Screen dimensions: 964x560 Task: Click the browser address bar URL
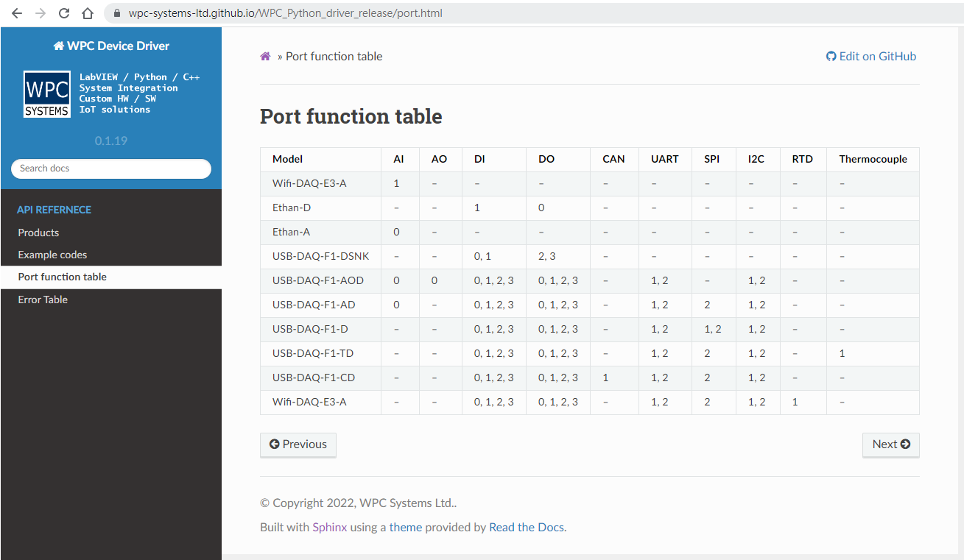point(286,13)
